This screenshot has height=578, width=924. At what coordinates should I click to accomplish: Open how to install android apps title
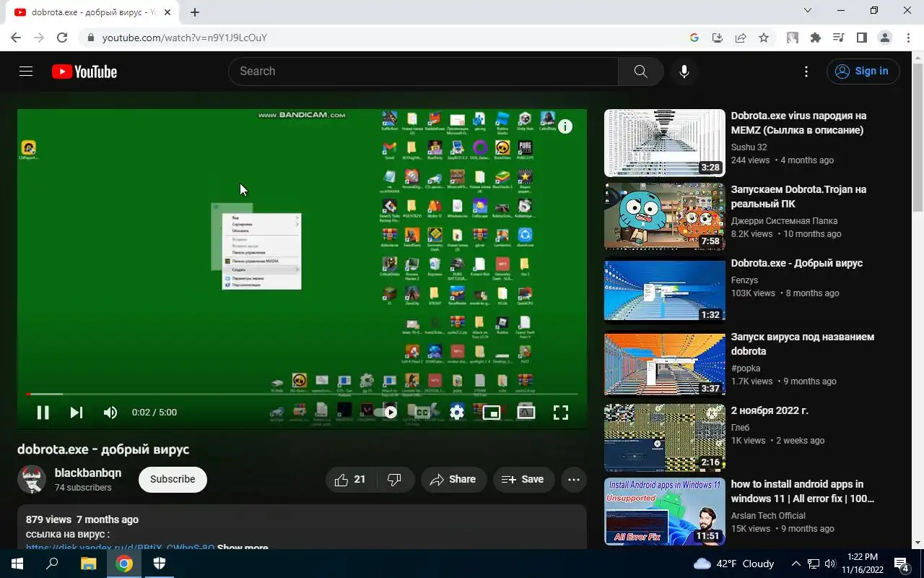tap(803, 491)
